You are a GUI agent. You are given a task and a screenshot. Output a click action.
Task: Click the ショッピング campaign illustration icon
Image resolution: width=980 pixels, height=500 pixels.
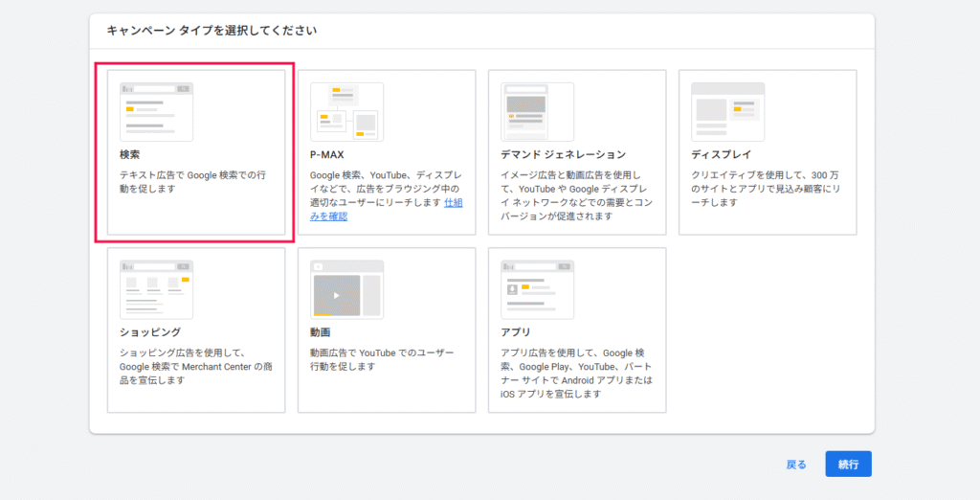tap(156, 289)
